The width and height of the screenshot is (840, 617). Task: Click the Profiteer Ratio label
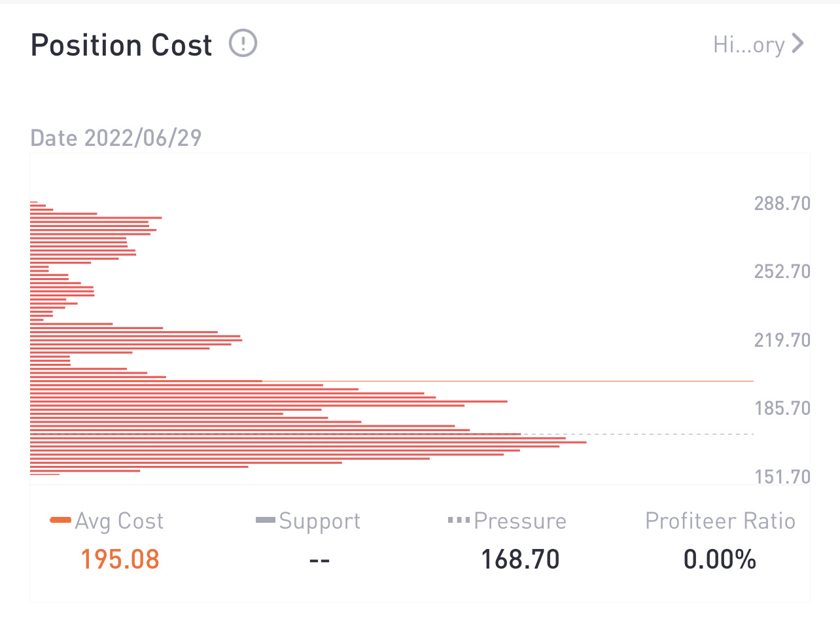[720, 521]
